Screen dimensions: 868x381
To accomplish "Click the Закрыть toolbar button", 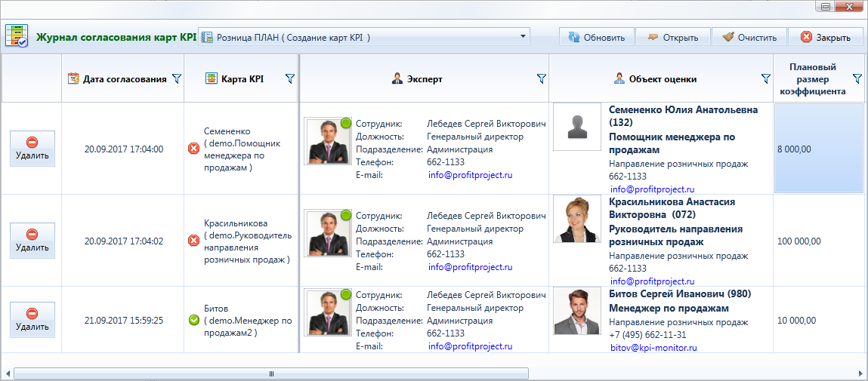I will tap(826, 38).
